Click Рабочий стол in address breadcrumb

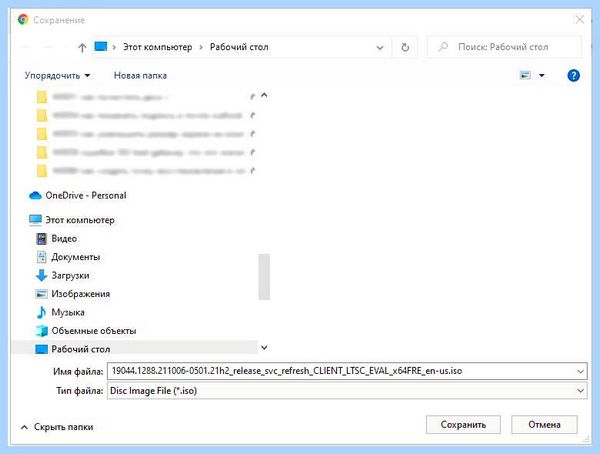click(x=239, y=47)
